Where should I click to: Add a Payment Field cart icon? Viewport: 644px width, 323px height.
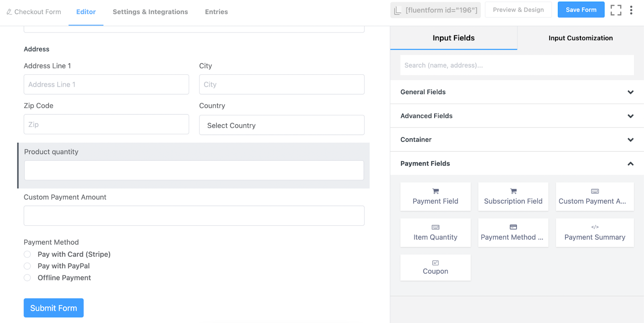coord(436,191)
